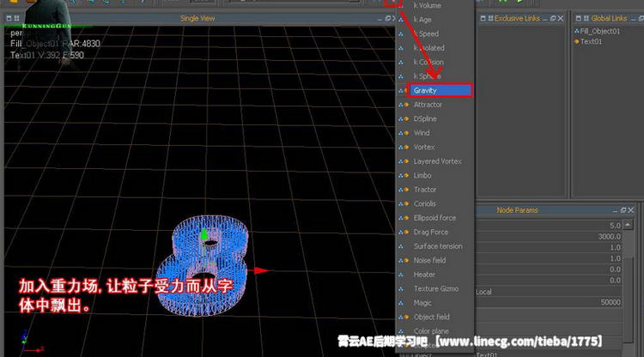Viewport: 644px width, 357px height.
Task: Click the grid icon in Single View header
Action: pos(16,19)
